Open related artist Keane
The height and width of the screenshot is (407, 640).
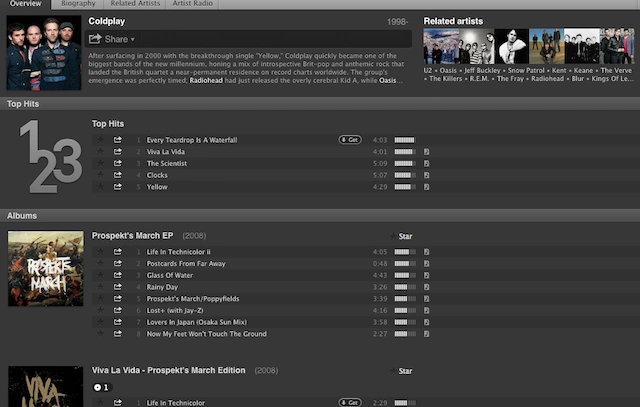point(583,71)
